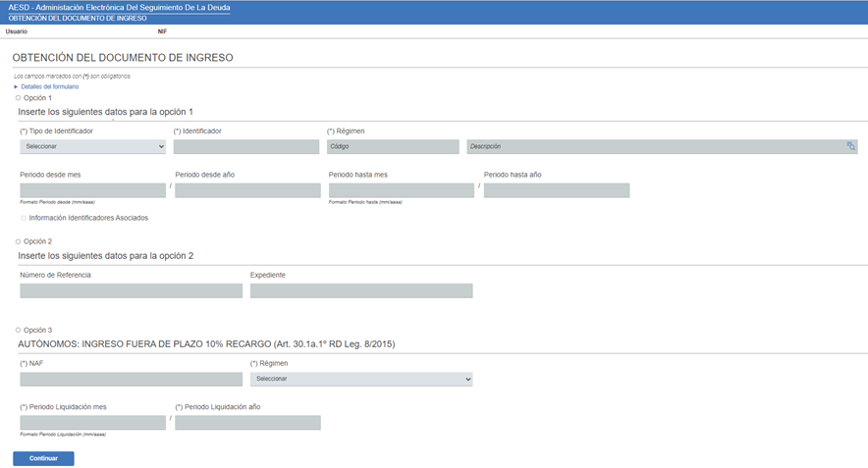Open the Tipo de Identificador dropdown
This screenshot has width=868, height=468.
[92, 146]
